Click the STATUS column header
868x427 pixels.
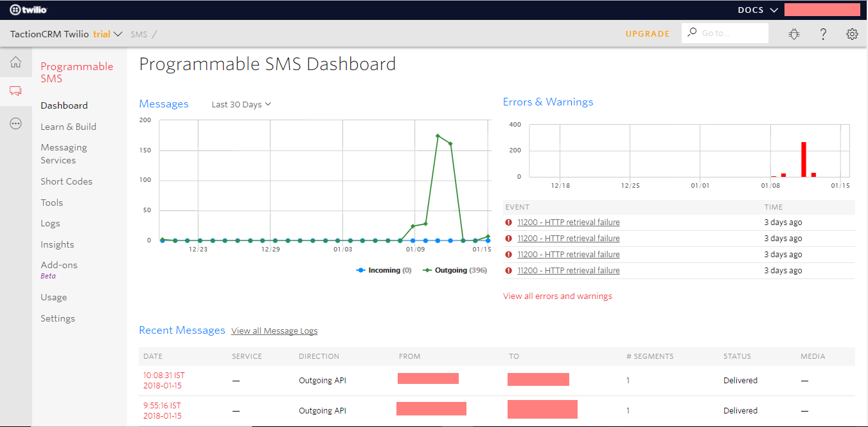(737, 356)
